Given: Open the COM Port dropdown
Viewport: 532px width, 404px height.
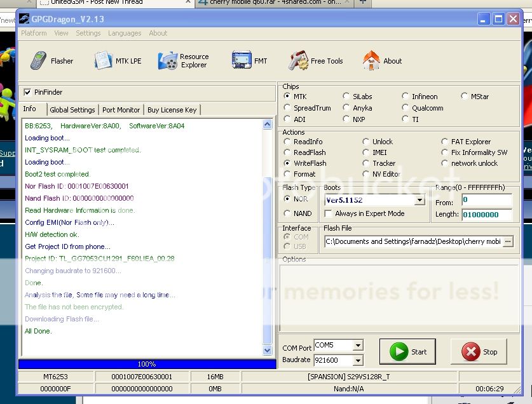Looking at the screenshot, I should (358, 346).
